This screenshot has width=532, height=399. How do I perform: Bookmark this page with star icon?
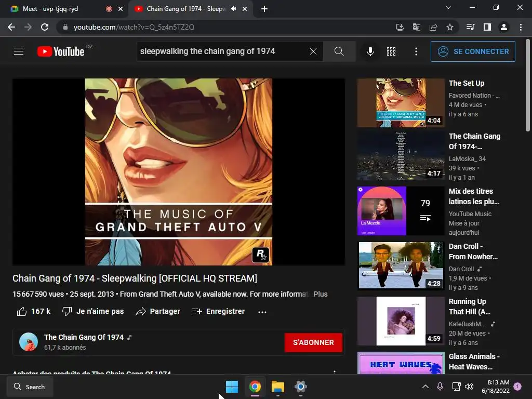pyautogui.click(x=450, y=27)
